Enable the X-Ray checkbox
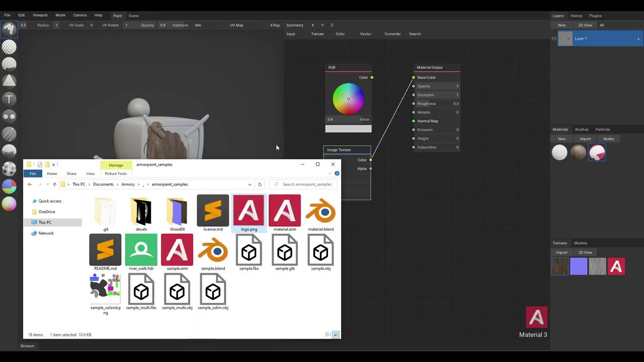 click(267, 25)
